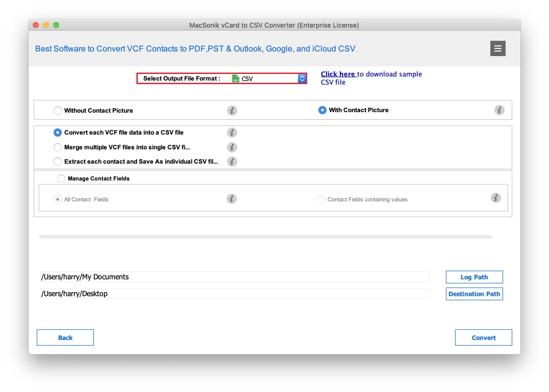The width and height of the screenshot is (549, 392).
Task: Choose Merge multiple VCF files into single CSV
Action: [58, 147]
